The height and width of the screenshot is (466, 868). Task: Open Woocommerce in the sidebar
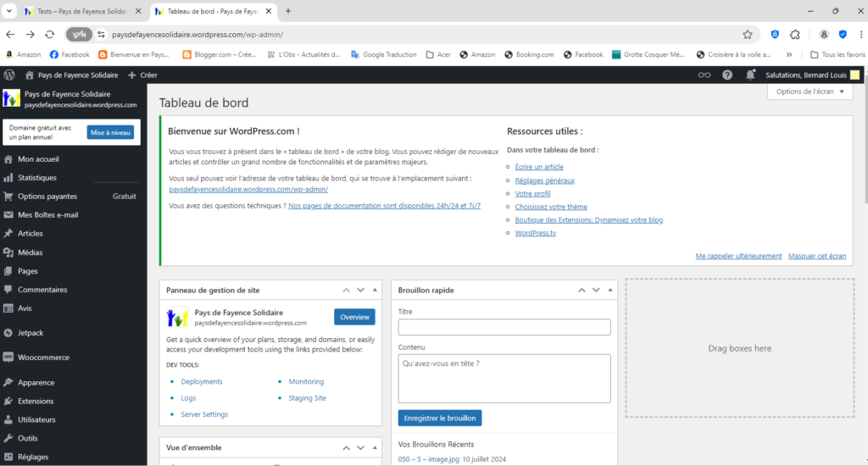tap(43, 358)
